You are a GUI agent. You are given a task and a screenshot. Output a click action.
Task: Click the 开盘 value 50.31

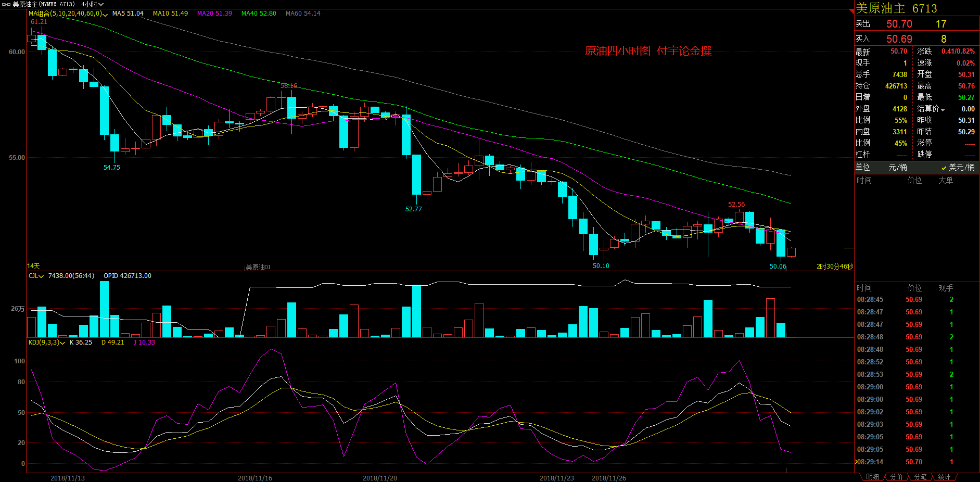click(x=966, y=74)
